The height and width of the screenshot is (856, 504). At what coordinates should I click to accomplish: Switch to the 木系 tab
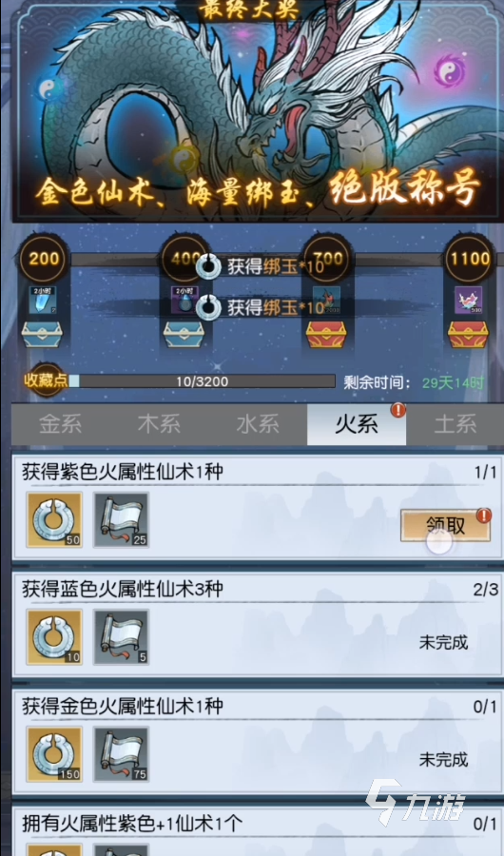click(159, 424)
